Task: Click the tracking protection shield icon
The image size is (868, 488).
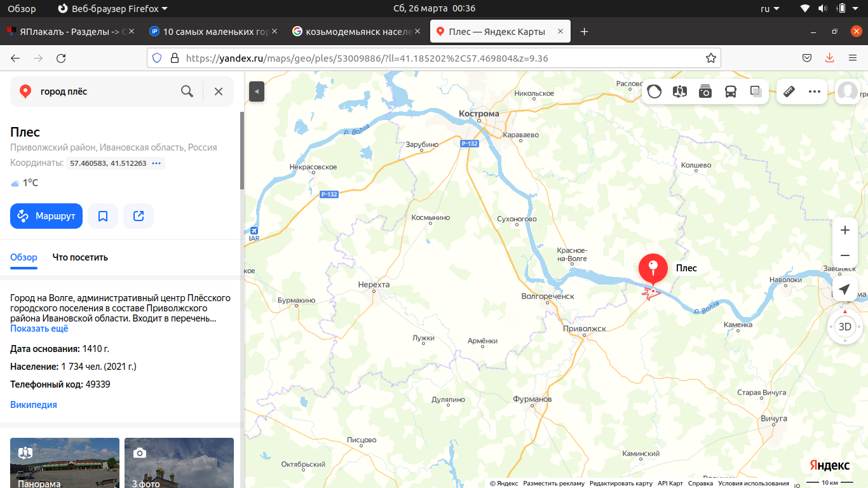Action: tap(158, 58)
